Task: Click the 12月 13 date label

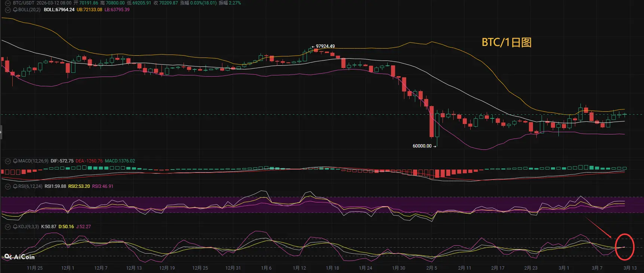Action: point(134,268)
